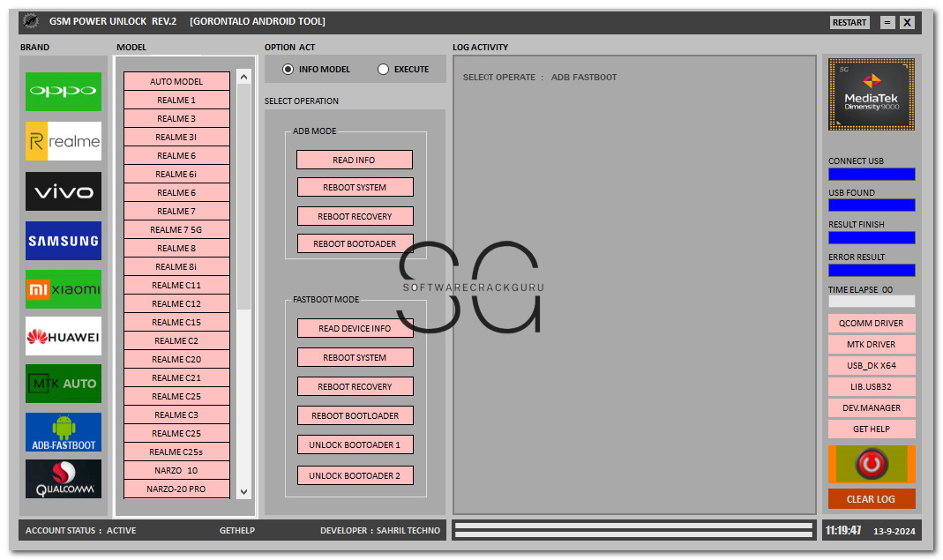Viewport: 943px width, 560px height.
Task: Click GETHELP in the status bar
Action: pos(237,531)
